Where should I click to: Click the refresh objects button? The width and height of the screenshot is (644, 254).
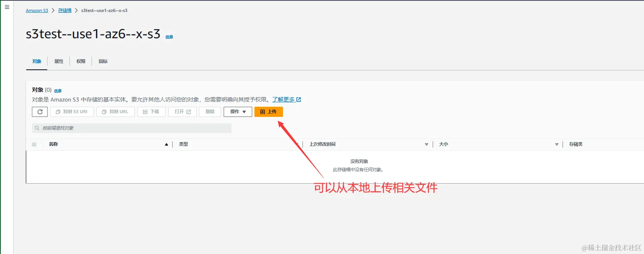click(x=40, y=112)
